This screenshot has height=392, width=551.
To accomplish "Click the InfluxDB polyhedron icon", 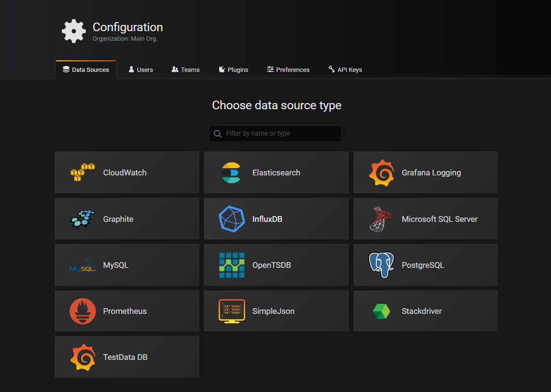I will pyautogui.click(x=232, y=219).
